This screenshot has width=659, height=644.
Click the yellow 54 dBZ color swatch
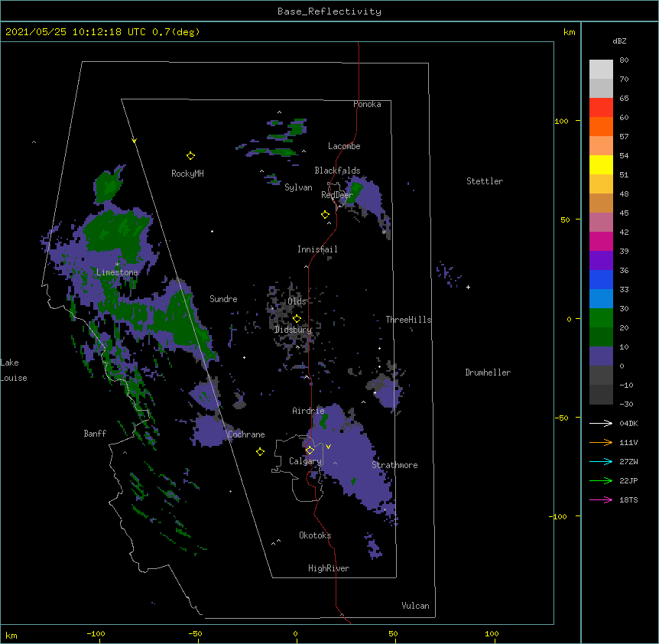601,164
